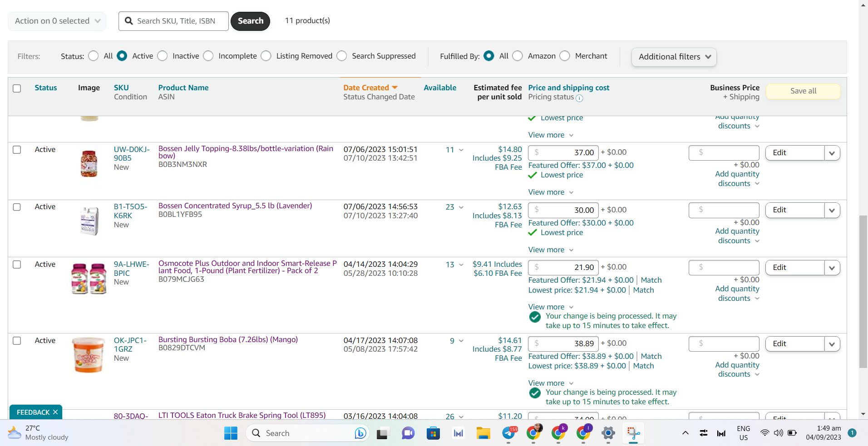Click Edit for the Bossen Jelly Topping row
The width and height of the screenshot is (868, 446).
[795, 153]
